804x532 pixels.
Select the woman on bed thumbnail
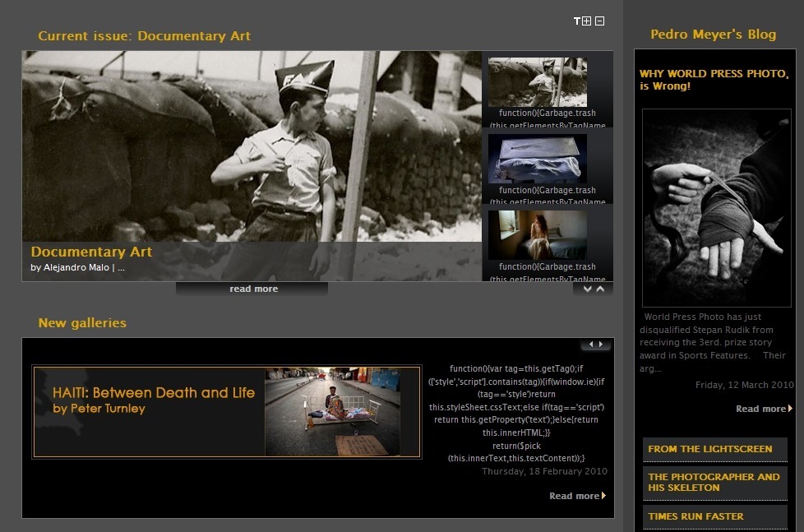(538, 235)
